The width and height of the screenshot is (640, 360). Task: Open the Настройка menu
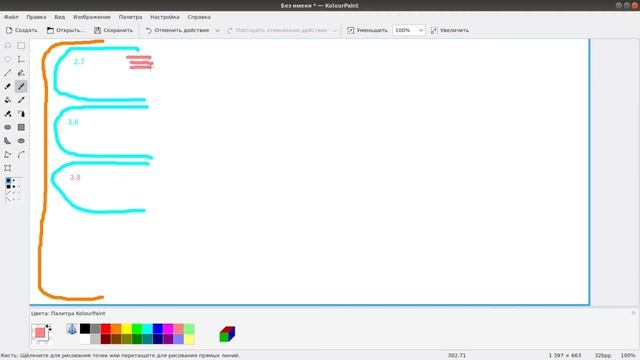tap(164, 17)
